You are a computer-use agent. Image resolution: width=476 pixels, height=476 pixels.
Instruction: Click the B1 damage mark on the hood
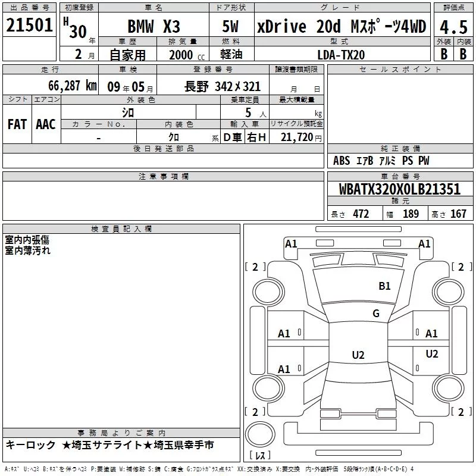385,286
